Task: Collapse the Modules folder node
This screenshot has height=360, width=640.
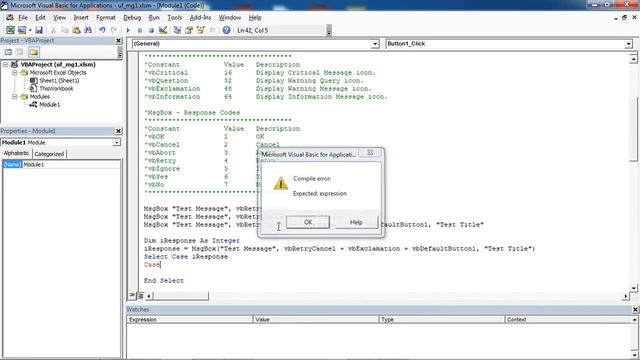Action: click(15, 97)
